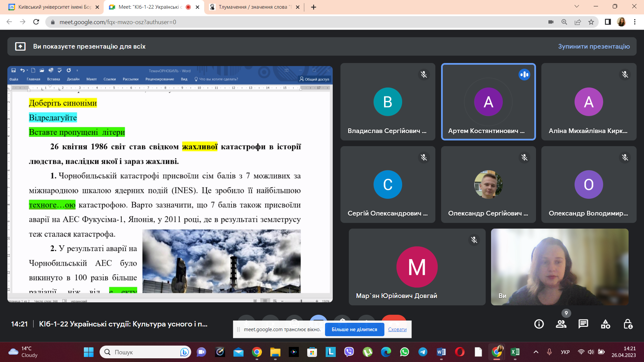Open meeting details info icon
644x362 pixels.
pos(539,324)
